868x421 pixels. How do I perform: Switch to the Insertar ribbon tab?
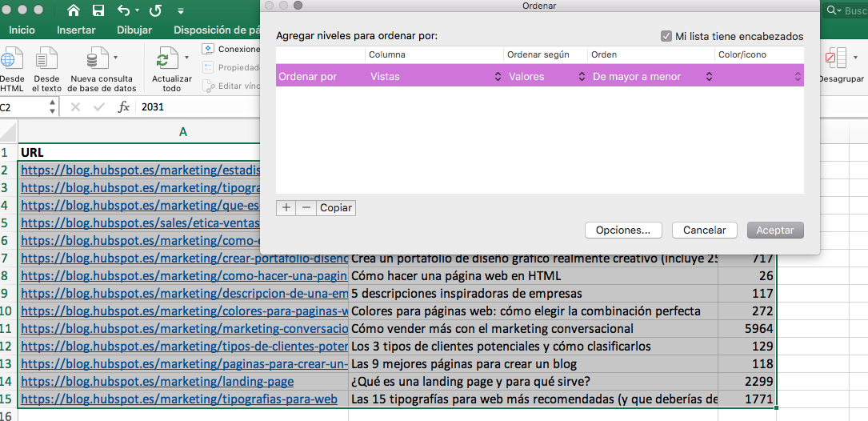tap(76, 30)
